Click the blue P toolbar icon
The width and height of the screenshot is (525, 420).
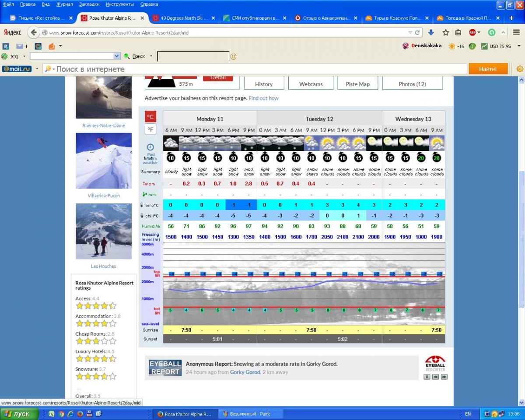click(6, 46)
